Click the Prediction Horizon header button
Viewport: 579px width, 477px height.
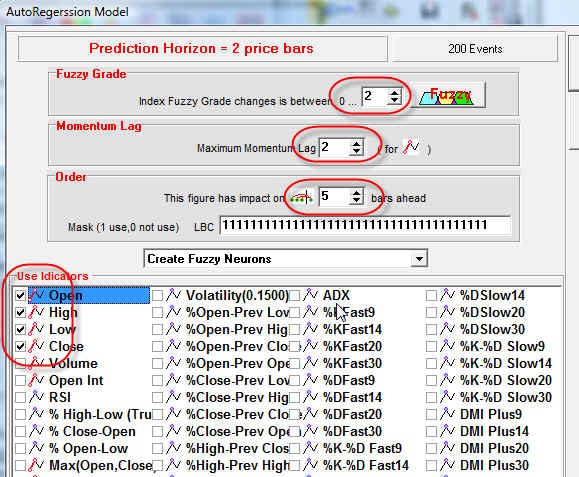(x=202, y=48)
